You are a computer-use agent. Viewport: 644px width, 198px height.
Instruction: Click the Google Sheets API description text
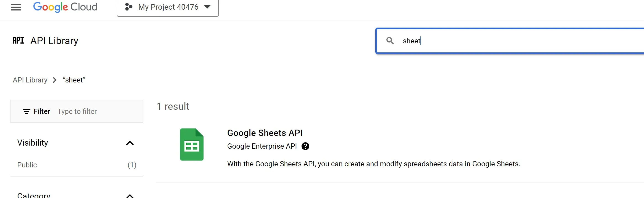click(x=374, y=164)
